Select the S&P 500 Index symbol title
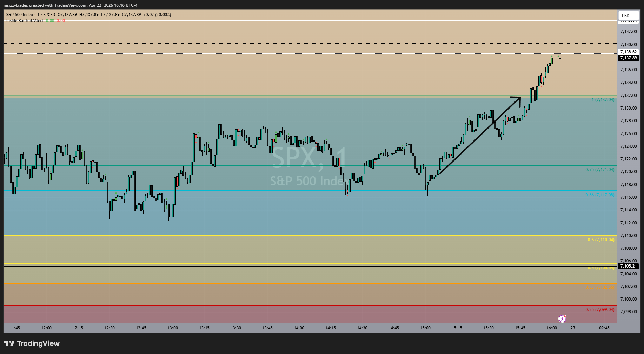This screenshot has height=354, width=644. click(20, 15)
